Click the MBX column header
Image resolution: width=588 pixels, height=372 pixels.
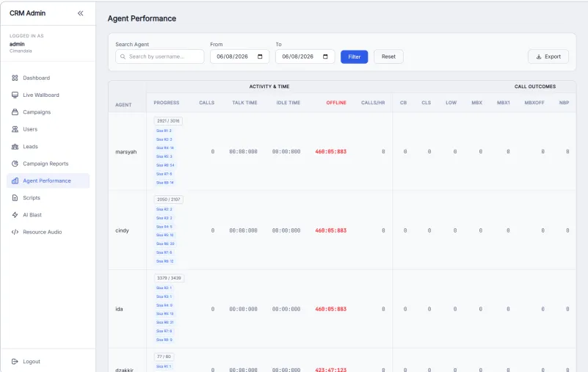pyautogui.click(x=477, y=103)
